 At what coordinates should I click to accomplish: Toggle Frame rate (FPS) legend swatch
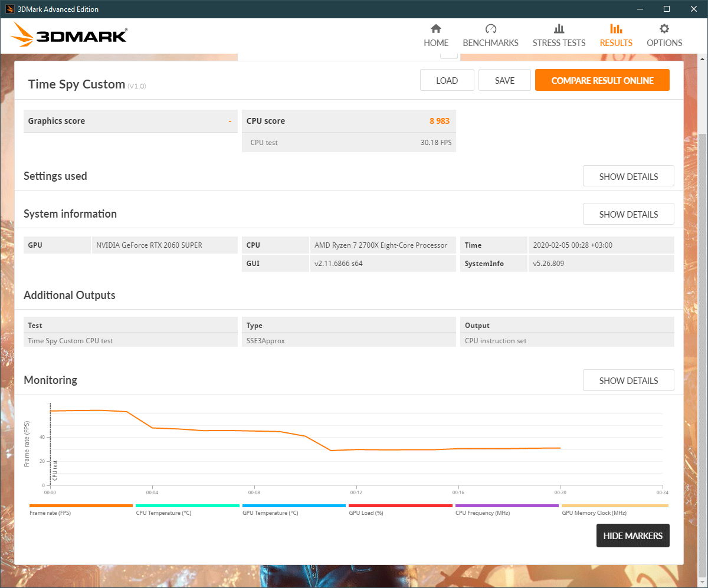point(81,505)
